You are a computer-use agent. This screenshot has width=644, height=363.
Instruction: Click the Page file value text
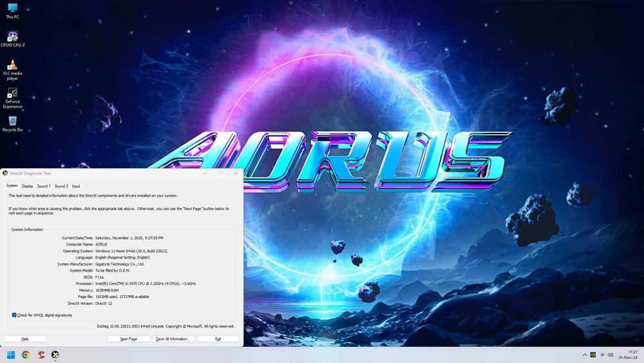(122, 297)
